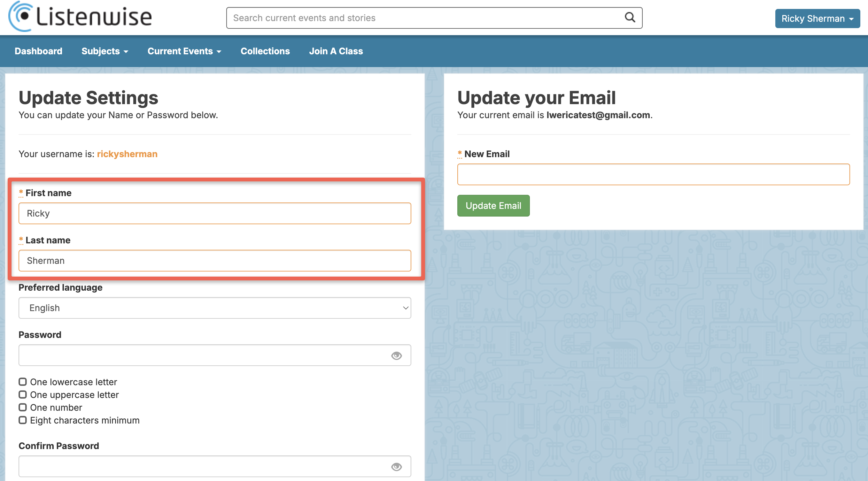Click the Update your Email heading
Screen dimensions: 868x481
pos(537,98)
